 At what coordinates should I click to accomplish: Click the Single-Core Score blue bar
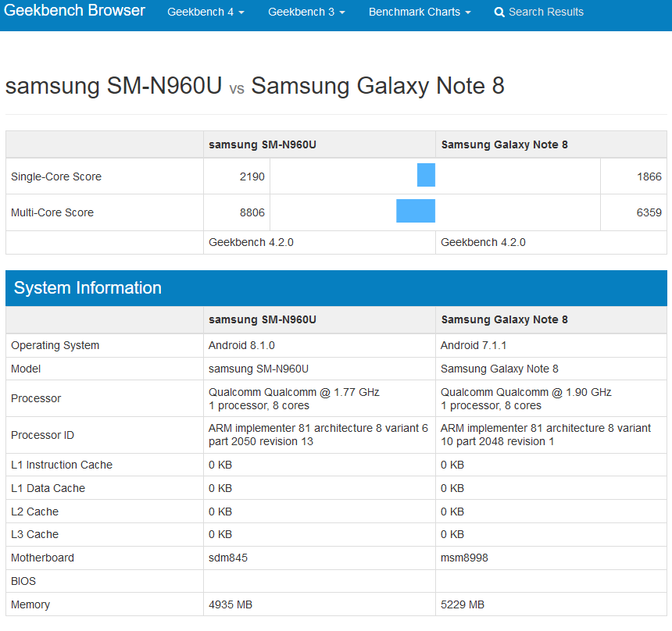point(426,175)
